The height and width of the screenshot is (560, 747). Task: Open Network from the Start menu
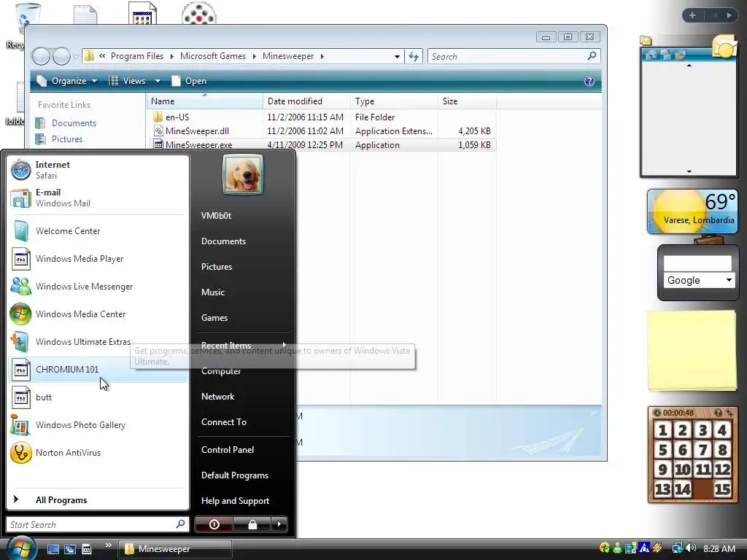(244, 397)
